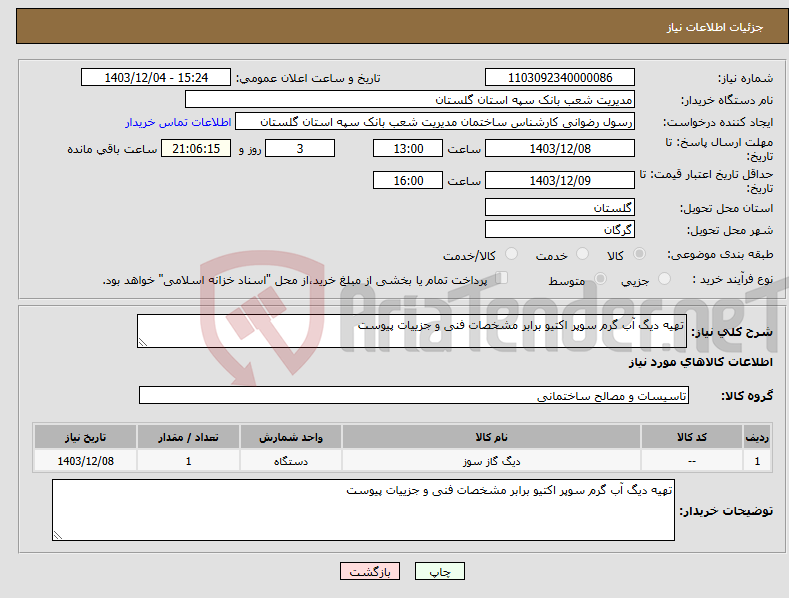This screenshot has width=789, height=598.
Task: Click the گروه کالا field
Action: pos(414,396)
